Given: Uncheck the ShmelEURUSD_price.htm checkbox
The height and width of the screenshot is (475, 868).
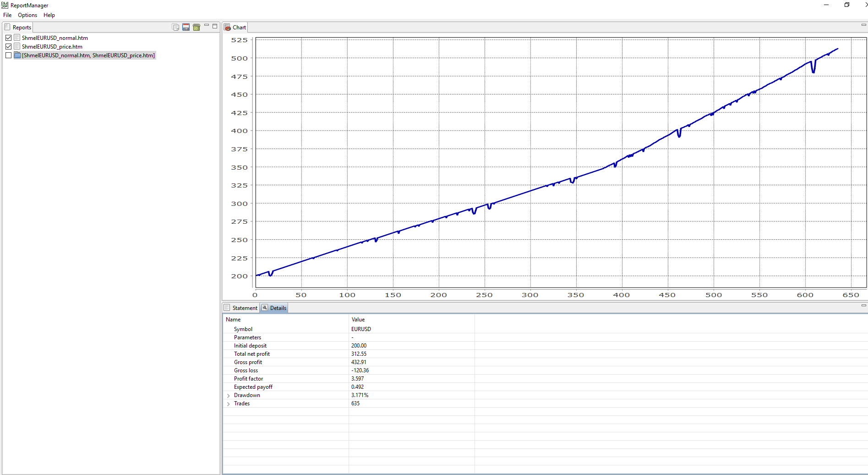Looking at the screenshot, I should [8, 46].
